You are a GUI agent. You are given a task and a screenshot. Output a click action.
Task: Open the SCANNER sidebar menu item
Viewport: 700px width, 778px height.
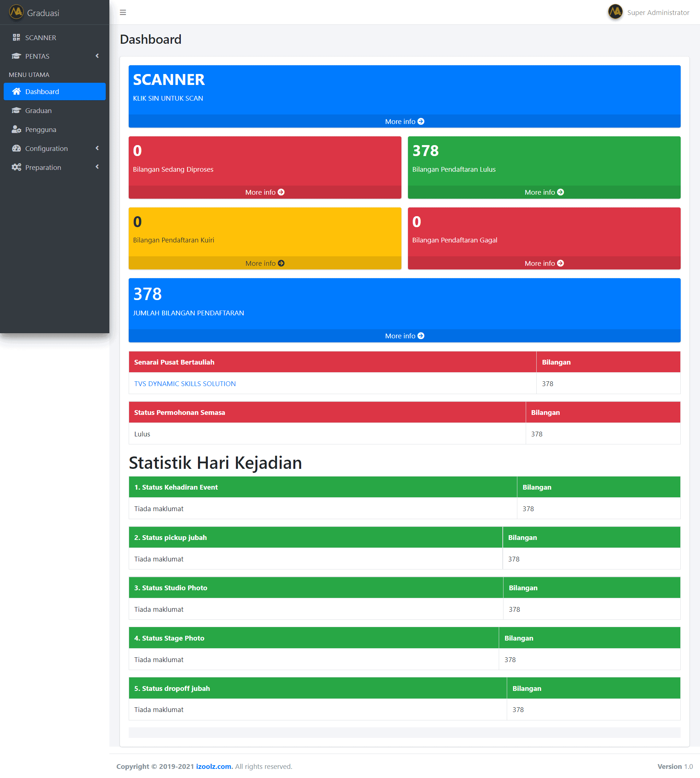coord(55,37)
